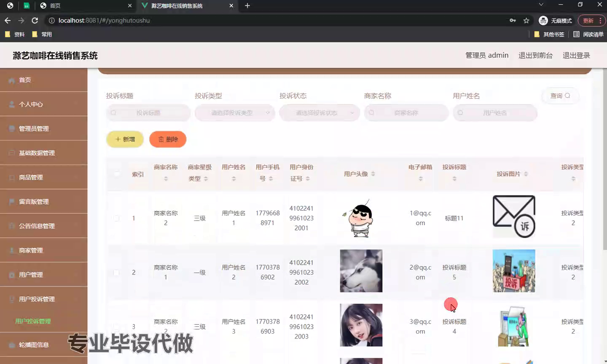Check the checkbox for row 1

[117, 218]
